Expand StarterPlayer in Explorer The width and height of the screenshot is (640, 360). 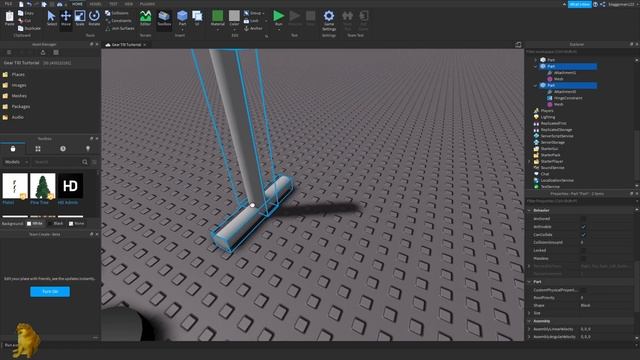(529, 161)
